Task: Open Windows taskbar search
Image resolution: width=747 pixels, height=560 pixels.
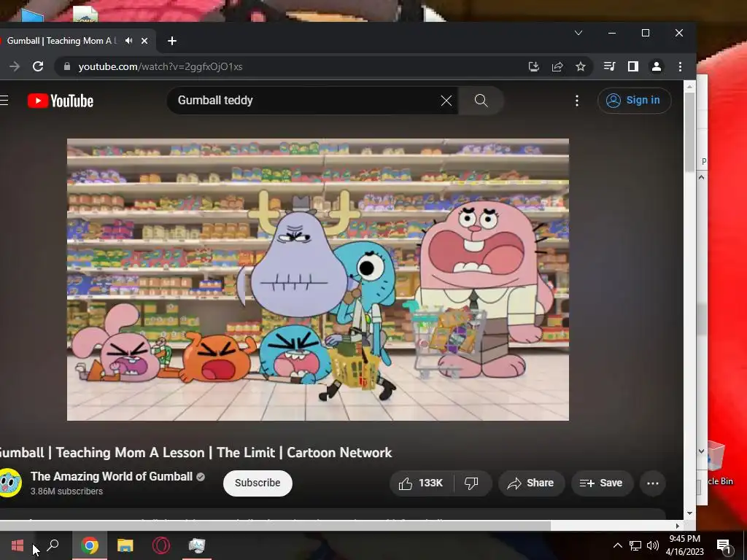Action: click(53, 545)
